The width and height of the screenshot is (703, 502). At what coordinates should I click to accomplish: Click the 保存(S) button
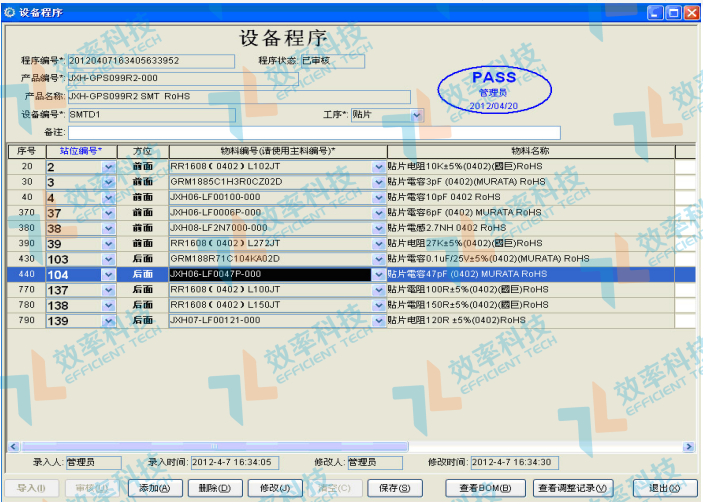pos(390,488)
